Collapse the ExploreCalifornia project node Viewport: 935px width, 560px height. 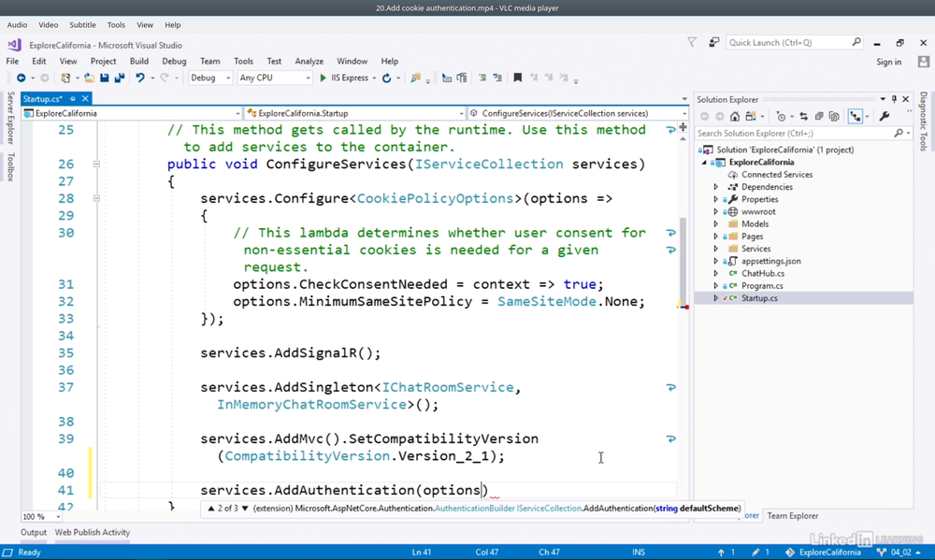pyautogui.click(x=704, y=163)
